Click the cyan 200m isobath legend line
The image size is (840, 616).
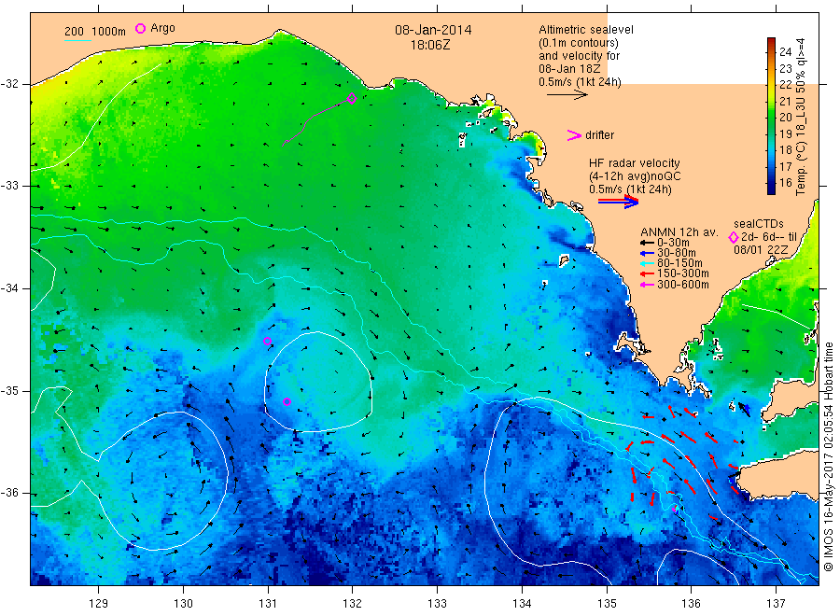click(77, 40)
